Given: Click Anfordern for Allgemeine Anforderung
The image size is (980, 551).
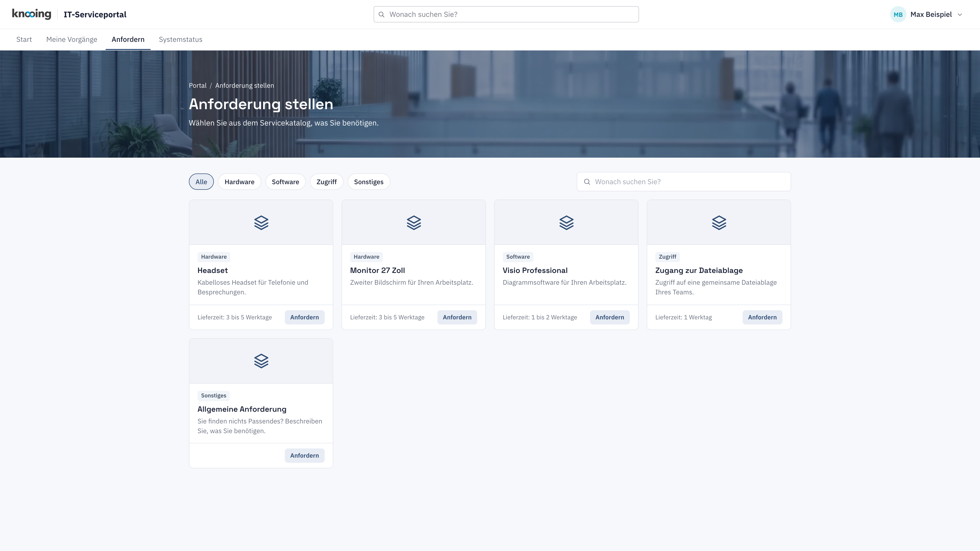Looking at the screenshot, I should (x=304, y=456).
